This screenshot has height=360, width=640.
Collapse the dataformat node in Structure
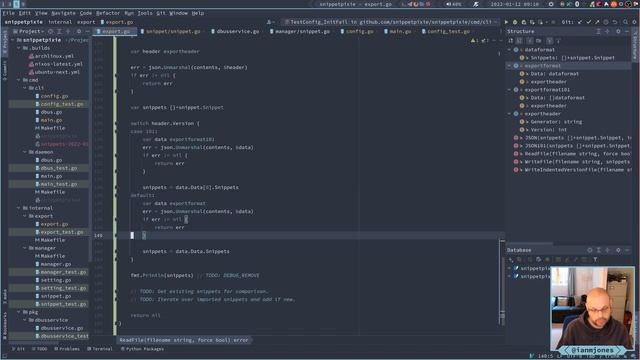509,50
